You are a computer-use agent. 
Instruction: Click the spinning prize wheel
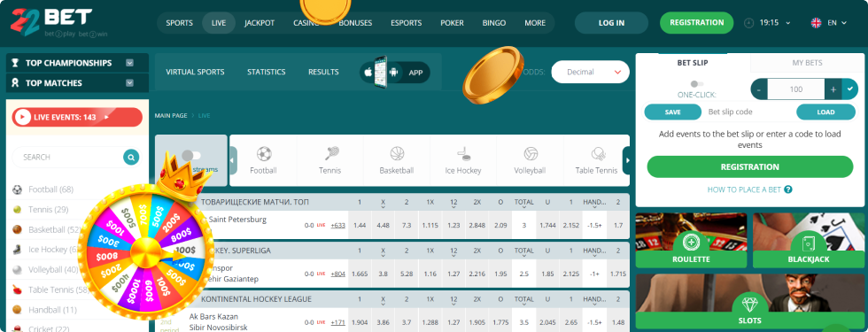pyautogui.click(x=145, y=253)
